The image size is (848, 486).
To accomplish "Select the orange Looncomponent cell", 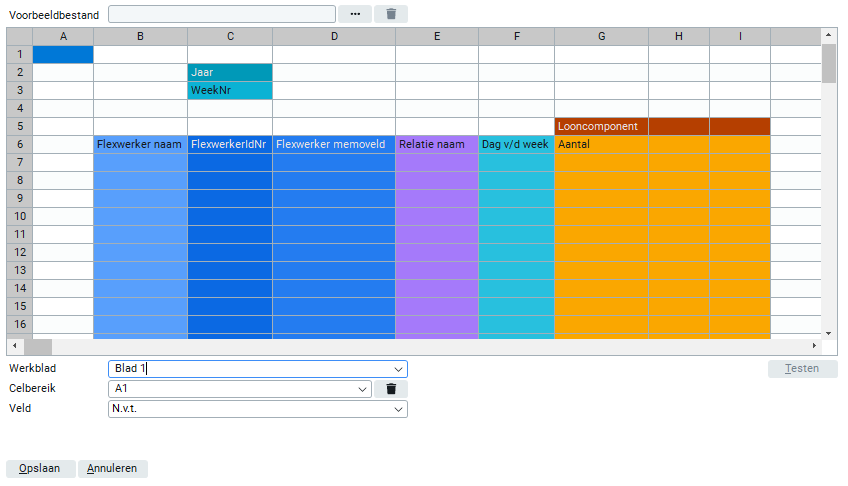I will [x=601, y=126].
